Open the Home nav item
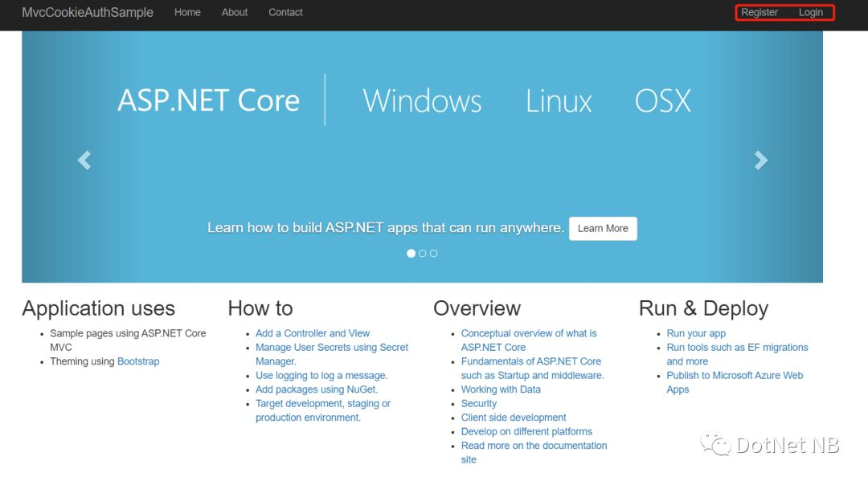 [x=187, y=12]
